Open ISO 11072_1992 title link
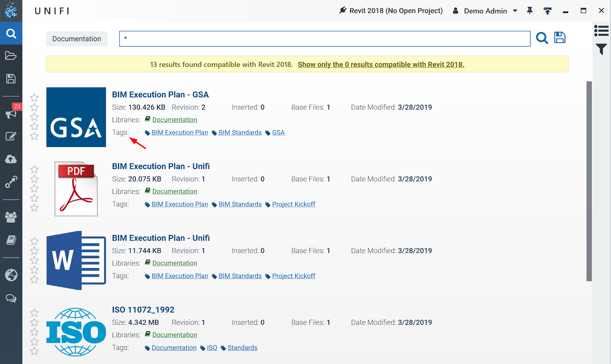 pos(143,310)
